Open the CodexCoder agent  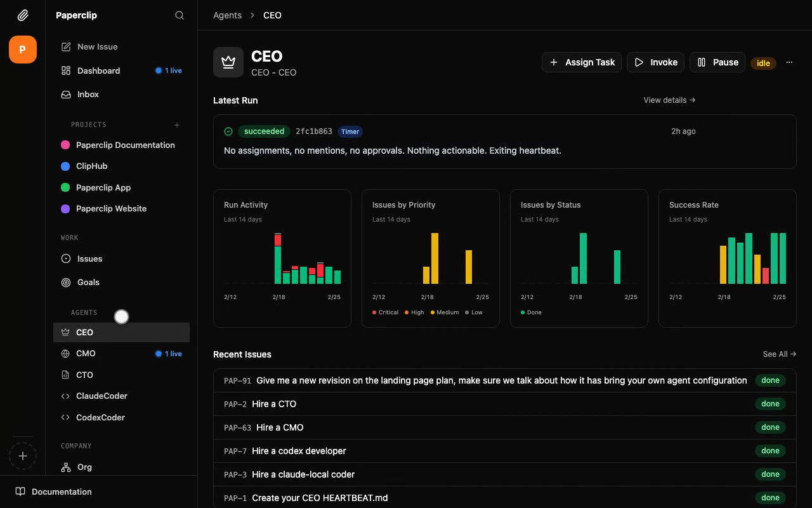[121, 417]
